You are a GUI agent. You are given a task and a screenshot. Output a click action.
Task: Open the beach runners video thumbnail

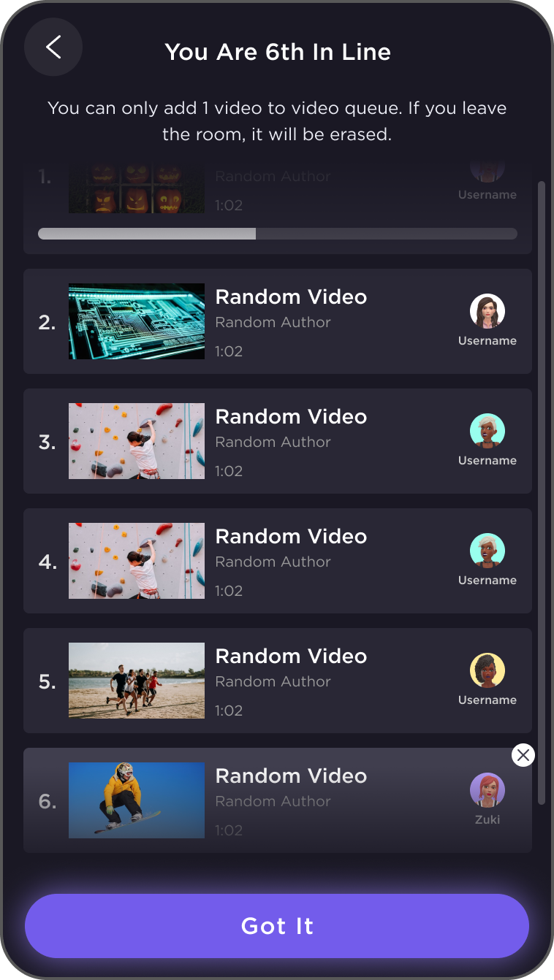point(137,681)
